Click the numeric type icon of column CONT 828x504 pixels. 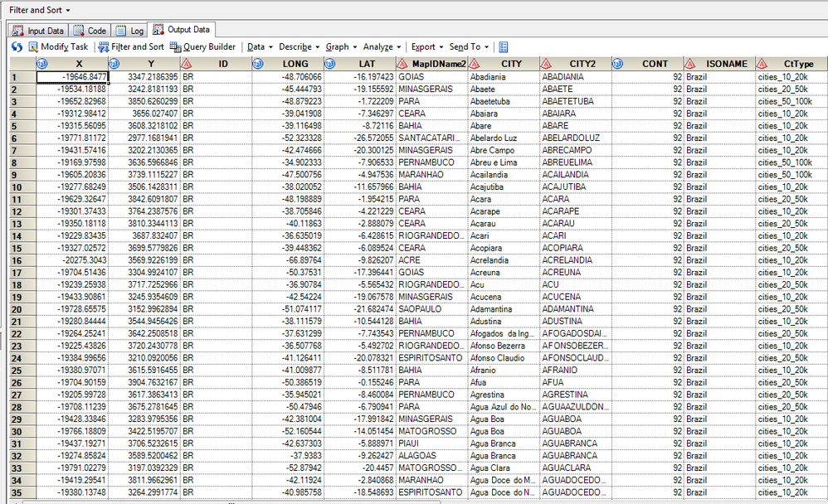tap(617, 64)
